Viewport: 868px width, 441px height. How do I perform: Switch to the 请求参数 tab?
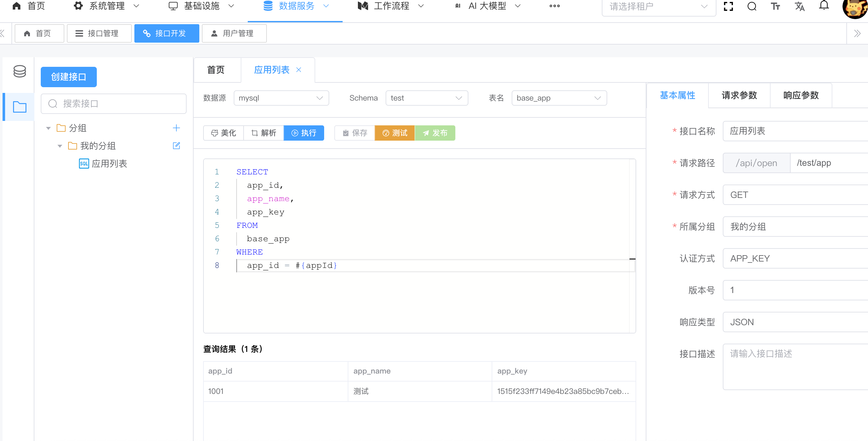739,95
